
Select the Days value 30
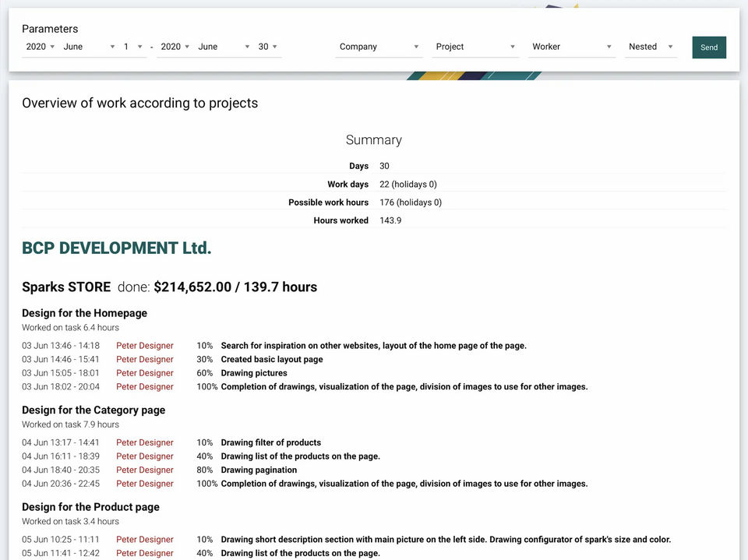384,166
